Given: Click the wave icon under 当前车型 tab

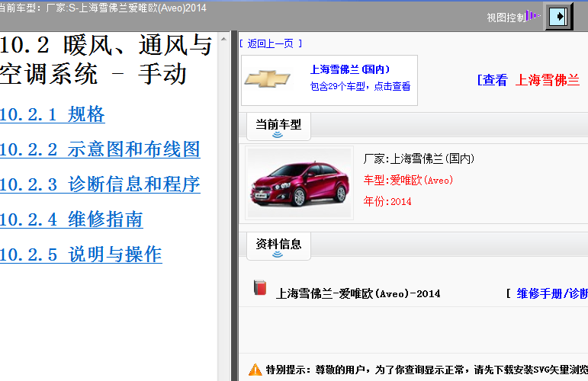Looking at the screenshot, I should click(x=278, y=134).
